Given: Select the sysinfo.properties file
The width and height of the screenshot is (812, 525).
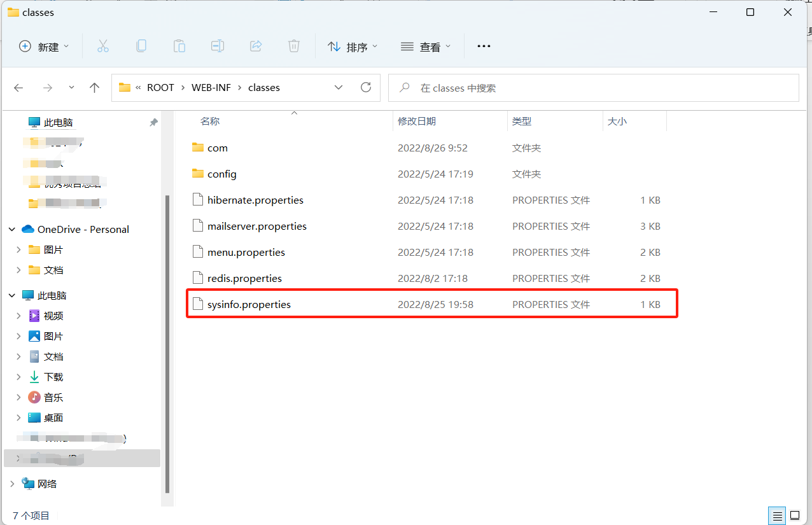Looking at the screenshot, I should coord(249,304).
